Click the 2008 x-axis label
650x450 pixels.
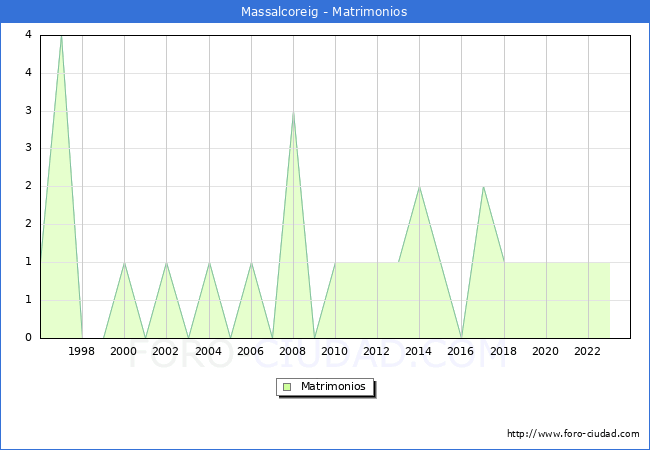coord(293,351)
